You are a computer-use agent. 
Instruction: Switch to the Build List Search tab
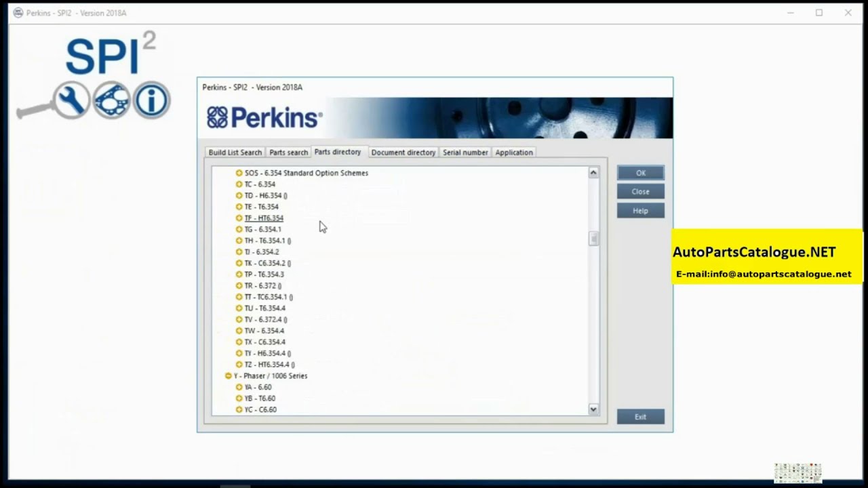click(235, 152)
